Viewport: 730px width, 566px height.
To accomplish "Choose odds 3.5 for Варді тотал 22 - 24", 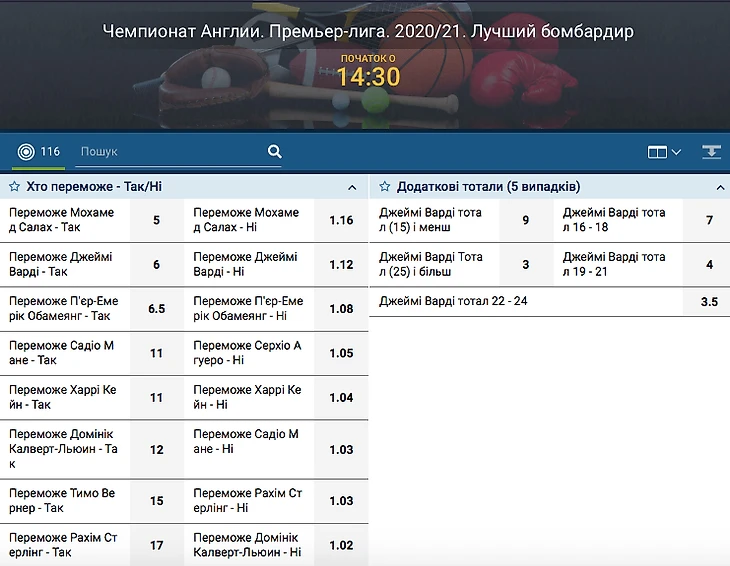I will click(709, 302).
